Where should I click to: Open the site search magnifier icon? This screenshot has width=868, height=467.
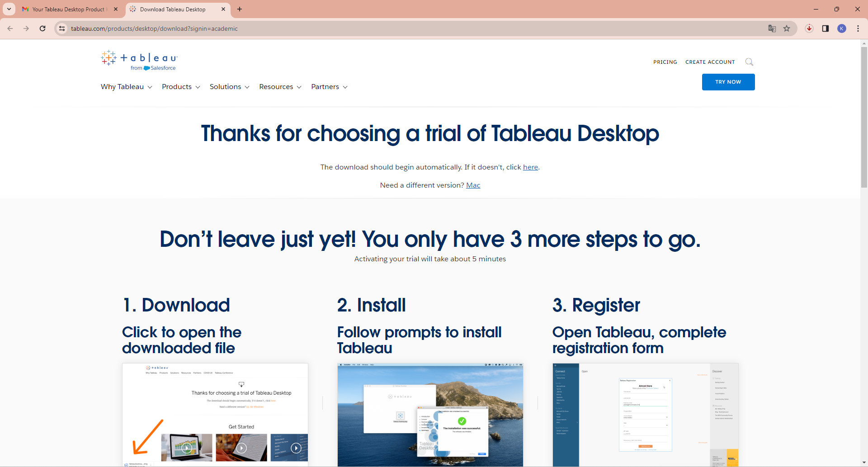749,62
